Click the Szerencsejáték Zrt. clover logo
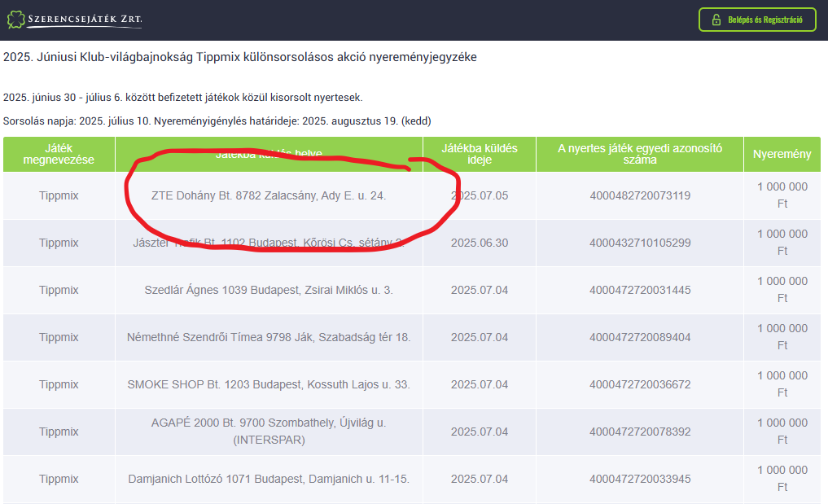 pyautogui.click(x=74, y=20)
